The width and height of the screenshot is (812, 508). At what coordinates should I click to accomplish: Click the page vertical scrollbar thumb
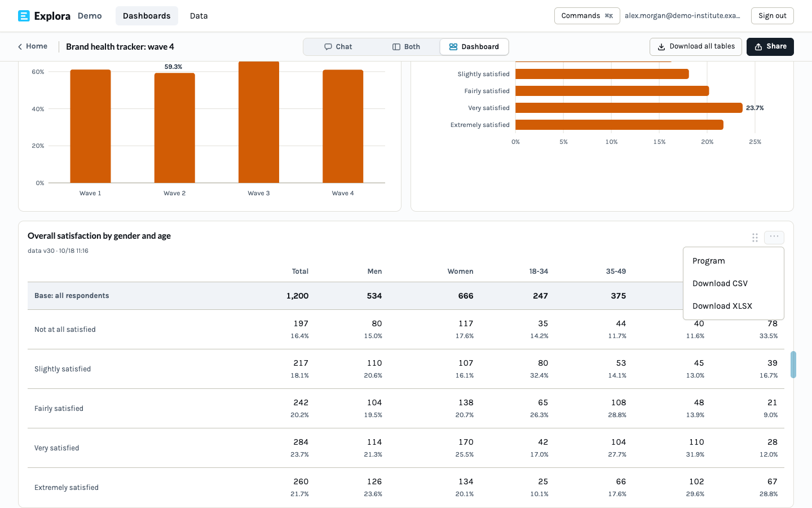coord(793,365)
